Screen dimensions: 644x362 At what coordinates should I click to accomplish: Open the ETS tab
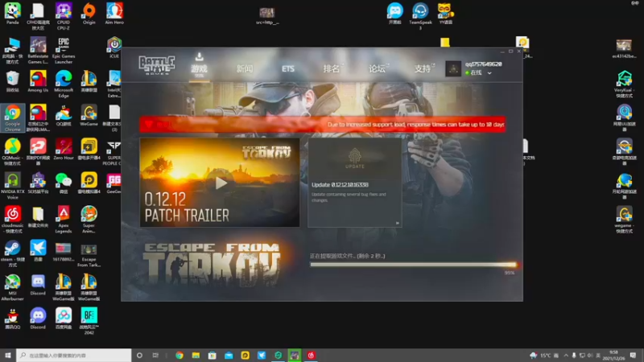tap(288, 68)
